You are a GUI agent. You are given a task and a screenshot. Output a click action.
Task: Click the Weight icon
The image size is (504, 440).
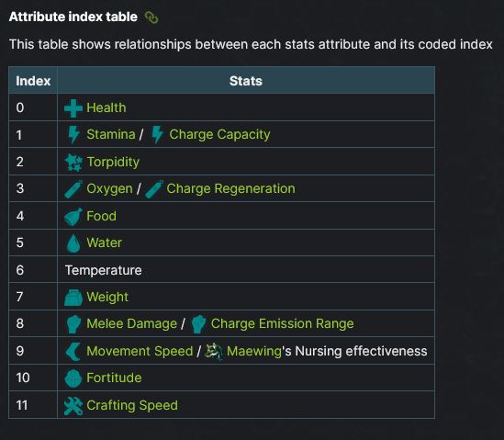[x=73, y=298]
